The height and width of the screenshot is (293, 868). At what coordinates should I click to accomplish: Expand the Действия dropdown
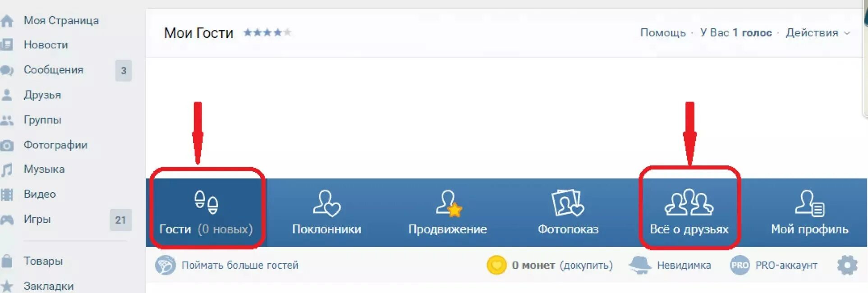[x=817, y=33]
